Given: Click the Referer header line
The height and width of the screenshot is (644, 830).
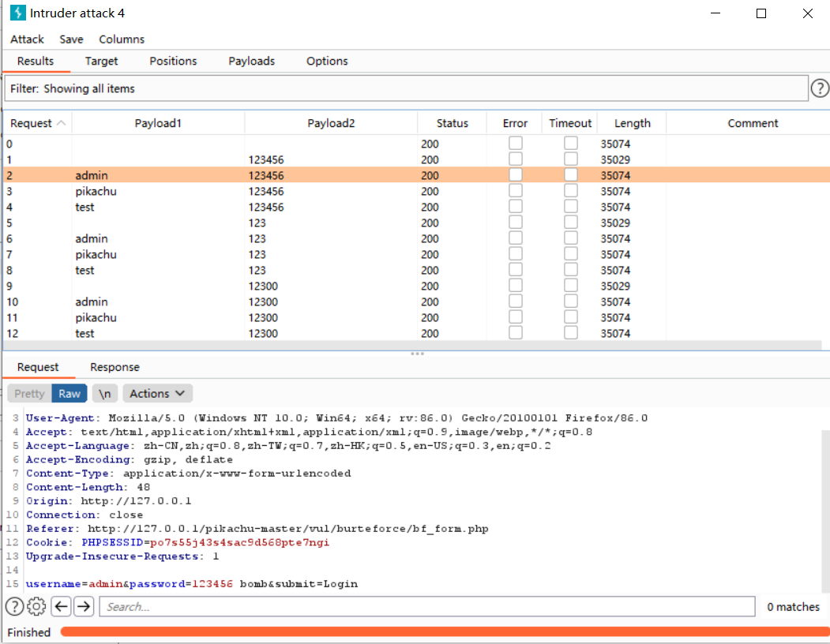Looking at the screenshot, I should click(x=257, y=529).
